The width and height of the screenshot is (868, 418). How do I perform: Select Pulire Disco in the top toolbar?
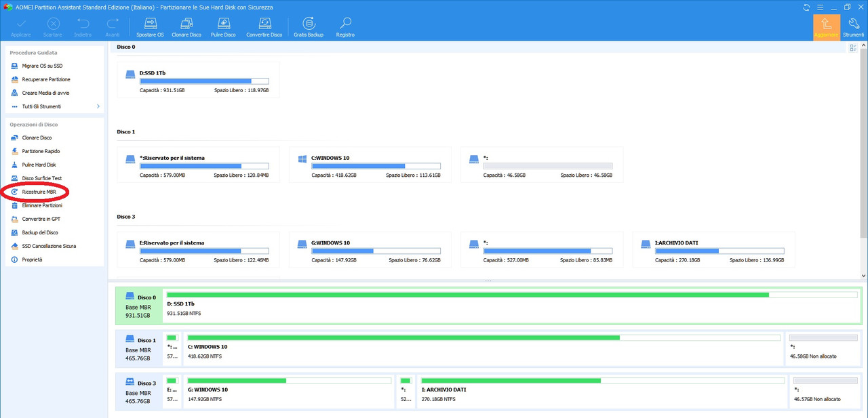point(223,27)
